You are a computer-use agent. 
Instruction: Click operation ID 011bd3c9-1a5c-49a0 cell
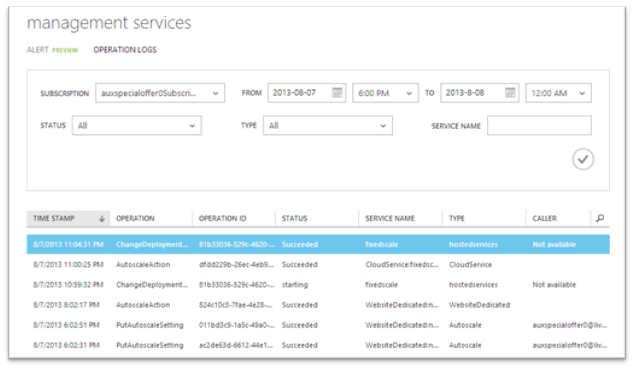tap(237, 325)
